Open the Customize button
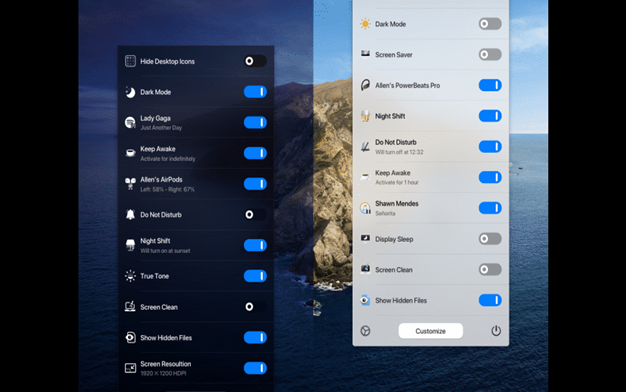 point(430,331)
